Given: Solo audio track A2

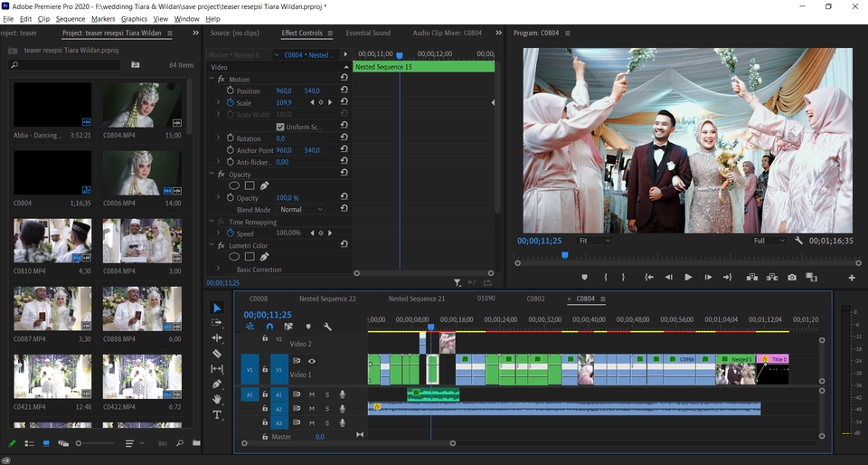Looking at the screenshot, I should (327, 409).
